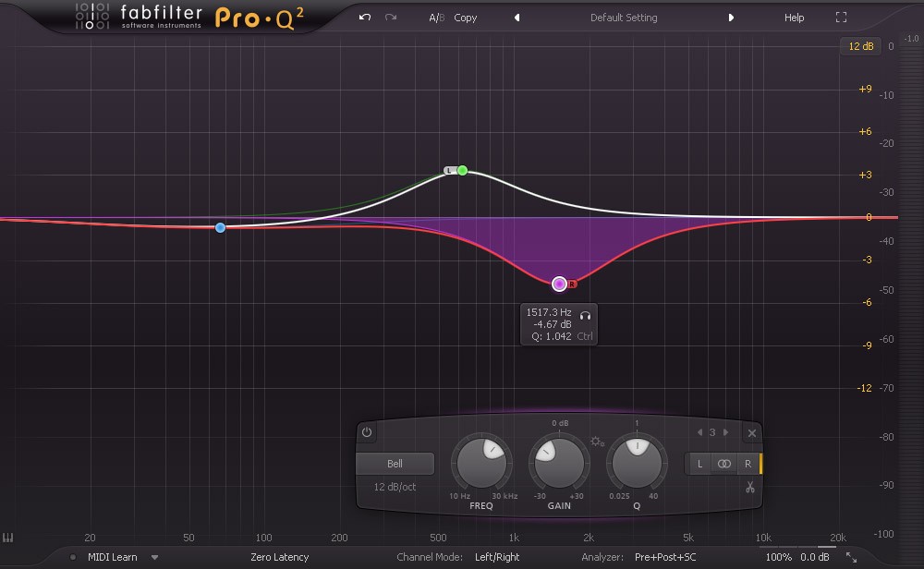The width and height of the screenshot is (924, 569).
Task: Open the 12 dB display range menu
Action: (860, 46)
